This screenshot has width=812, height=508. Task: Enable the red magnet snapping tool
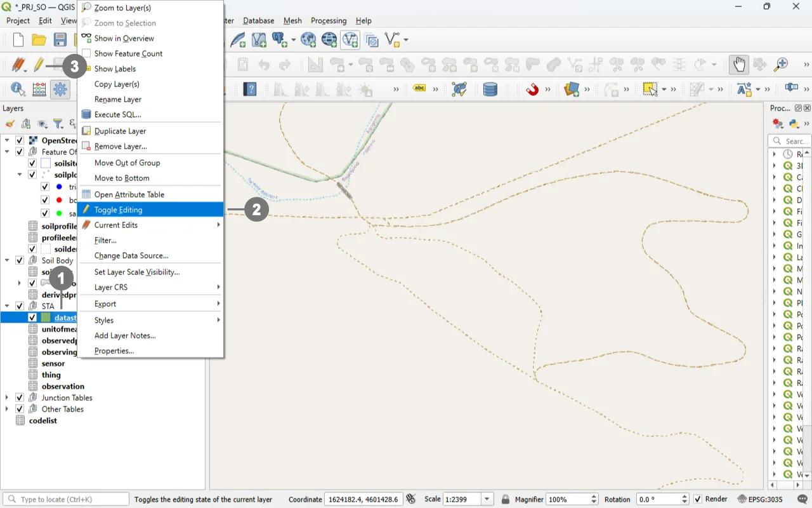click(532, 90)
